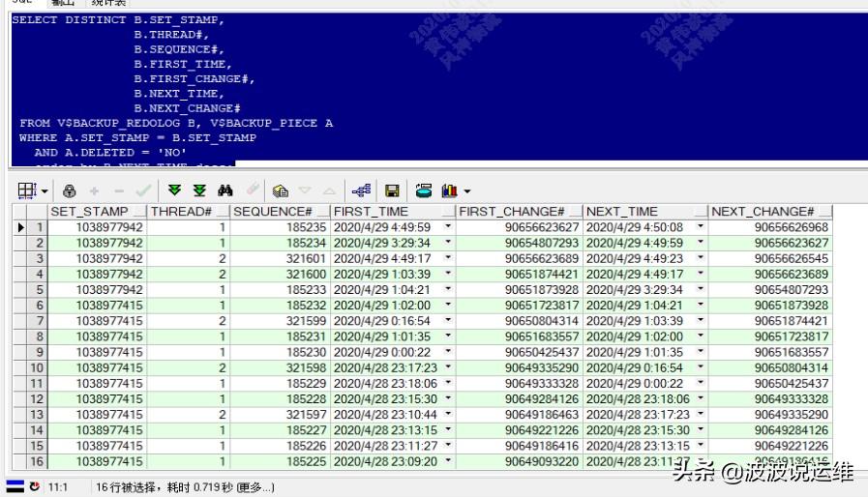Expand FIRST_TIME date dropdown in row 1
This screenshot has height=497, width=868.
pyautogui.click(x=447, y=227)
